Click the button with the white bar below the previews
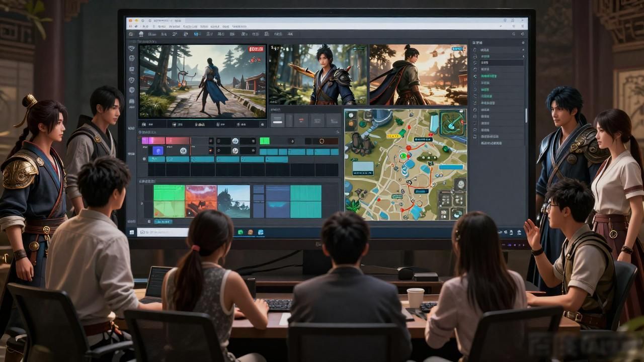Screen dimensions: 644x362 pos(277,120)
